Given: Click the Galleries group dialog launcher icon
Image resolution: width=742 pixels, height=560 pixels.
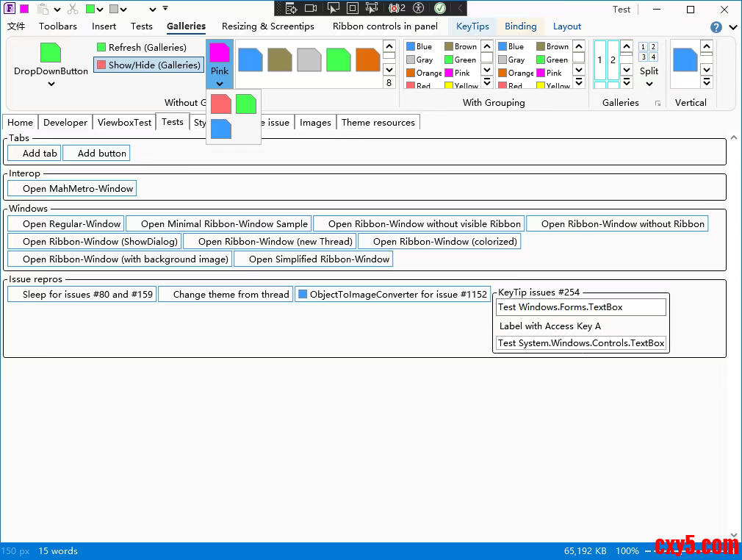Looking at the screenshot, I should (x=658, y=104).
